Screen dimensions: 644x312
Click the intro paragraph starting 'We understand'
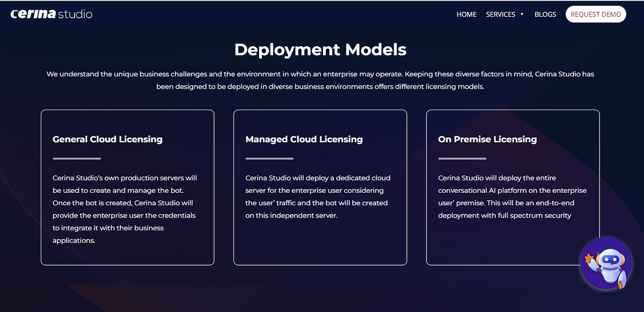point(320,80)
